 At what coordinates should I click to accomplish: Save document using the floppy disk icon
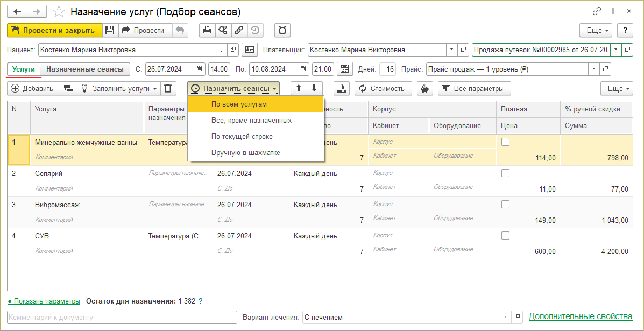[110, 30]
